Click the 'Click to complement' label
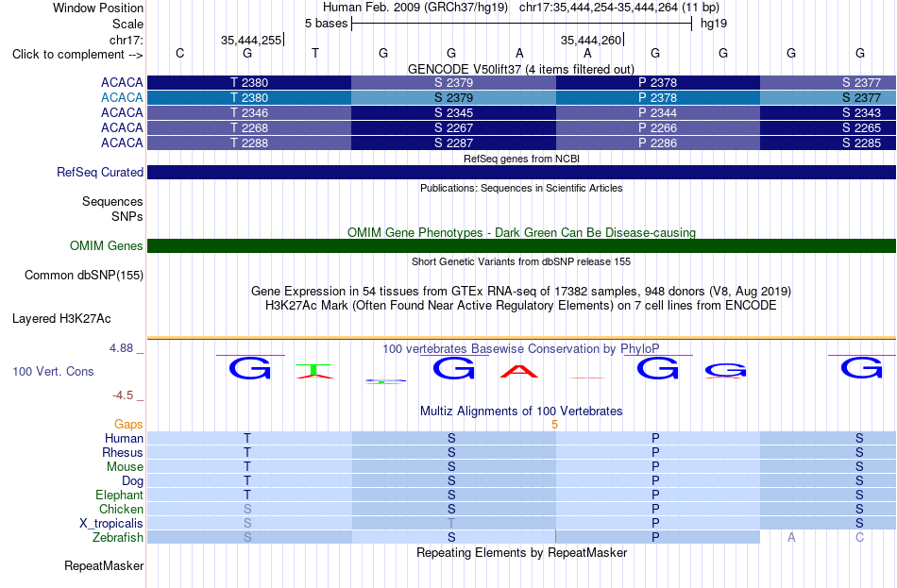 [77, 55]
